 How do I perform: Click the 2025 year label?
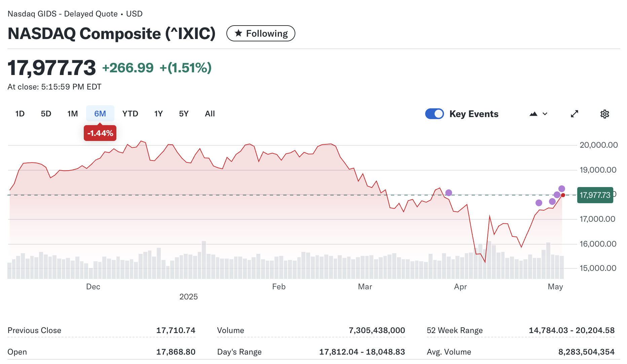tap(188, 297)
